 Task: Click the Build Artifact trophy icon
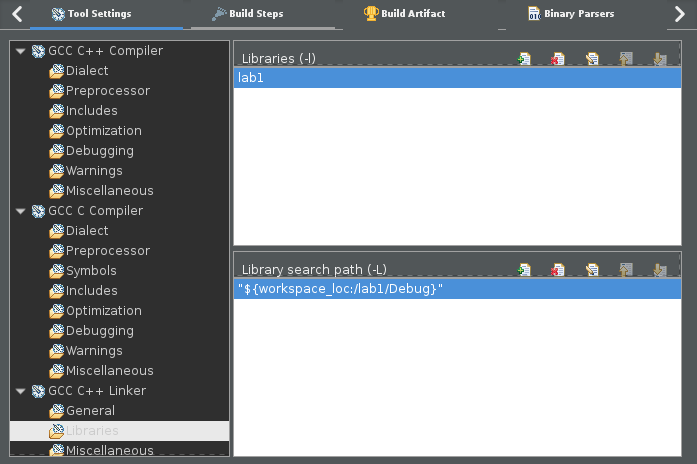pos(371,13)
